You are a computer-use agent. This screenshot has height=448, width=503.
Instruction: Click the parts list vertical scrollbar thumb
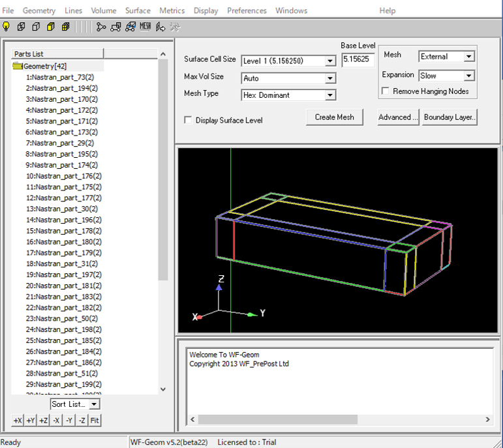tap(163, 170)
